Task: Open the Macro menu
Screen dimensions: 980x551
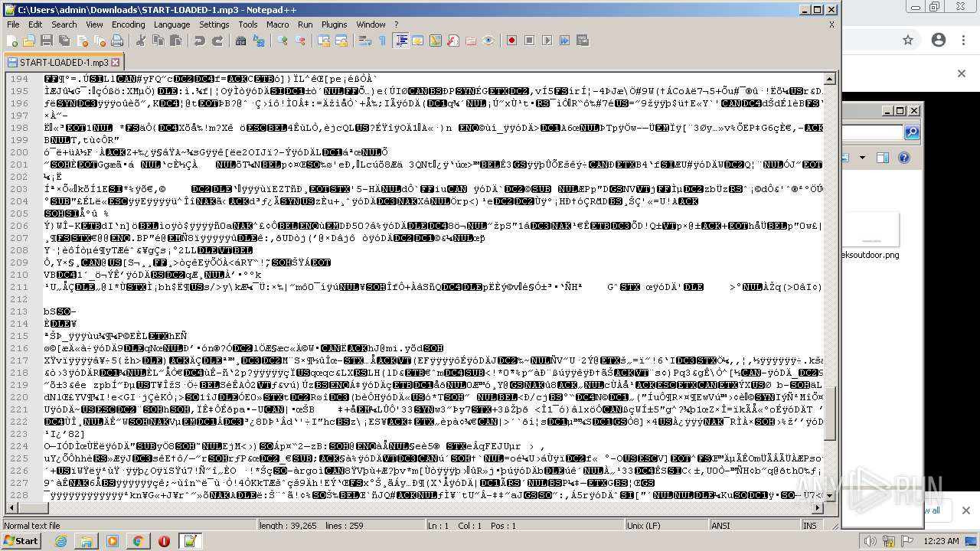Action: click(278, 24)
